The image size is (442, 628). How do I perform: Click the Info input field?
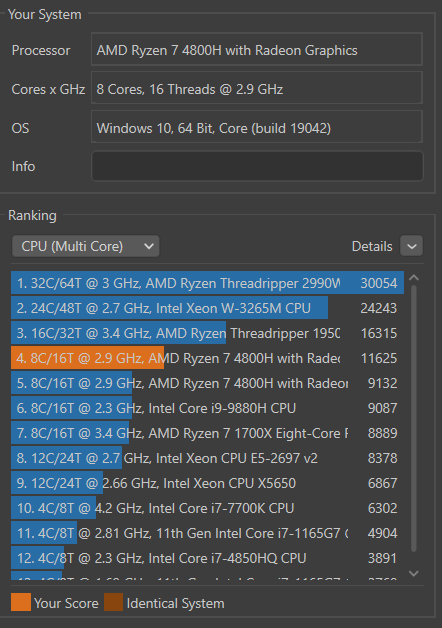click(257, 166)
